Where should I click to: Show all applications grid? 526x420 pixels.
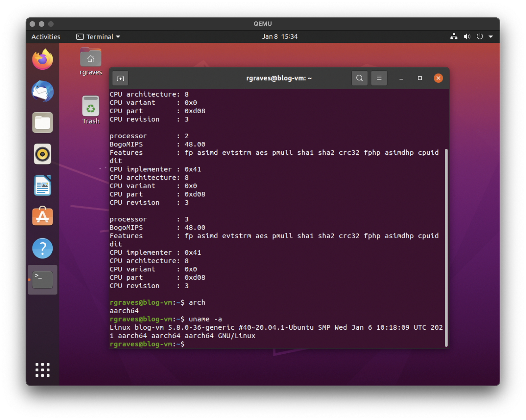point(42,370)
